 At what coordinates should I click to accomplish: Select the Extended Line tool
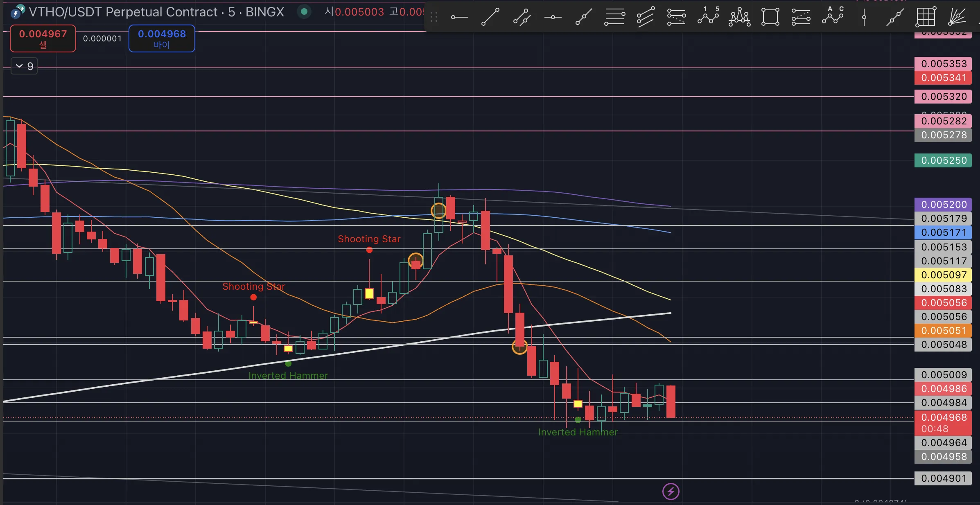click(x=895, y=17)
